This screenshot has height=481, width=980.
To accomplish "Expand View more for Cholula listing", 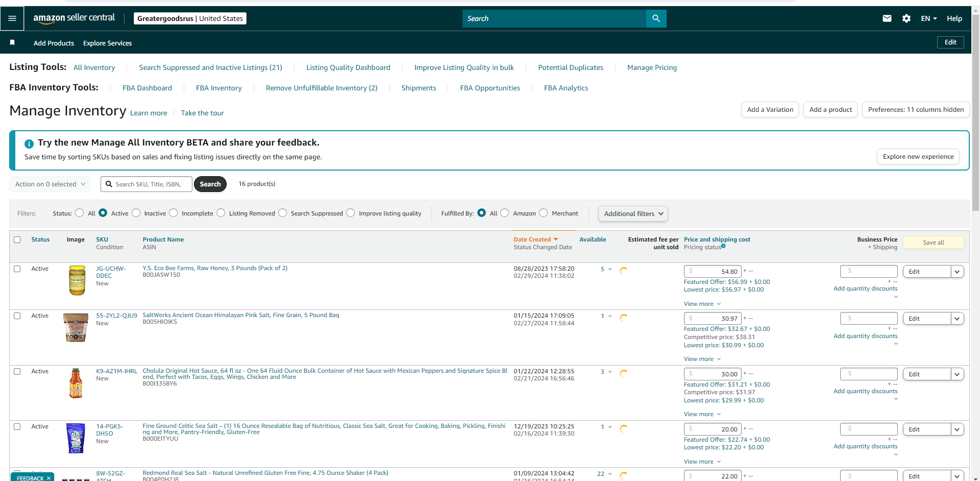I will tap(702, 414).
